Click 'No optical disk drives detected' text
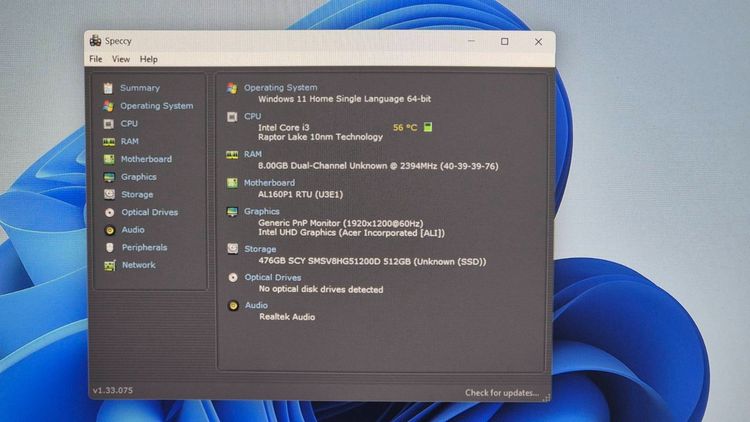Viewport: 750px width, 422px height. coord(321,289)
